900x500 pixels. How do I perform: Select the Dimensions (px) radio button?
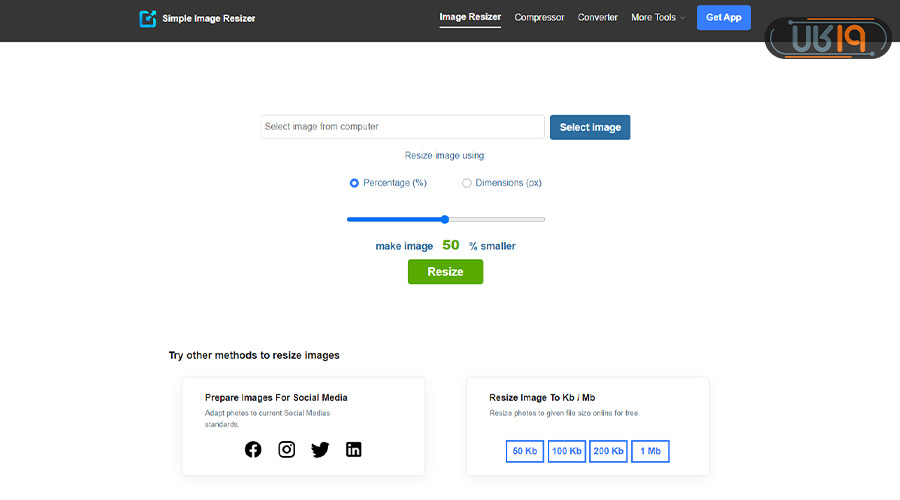click(x=467, y=183)
